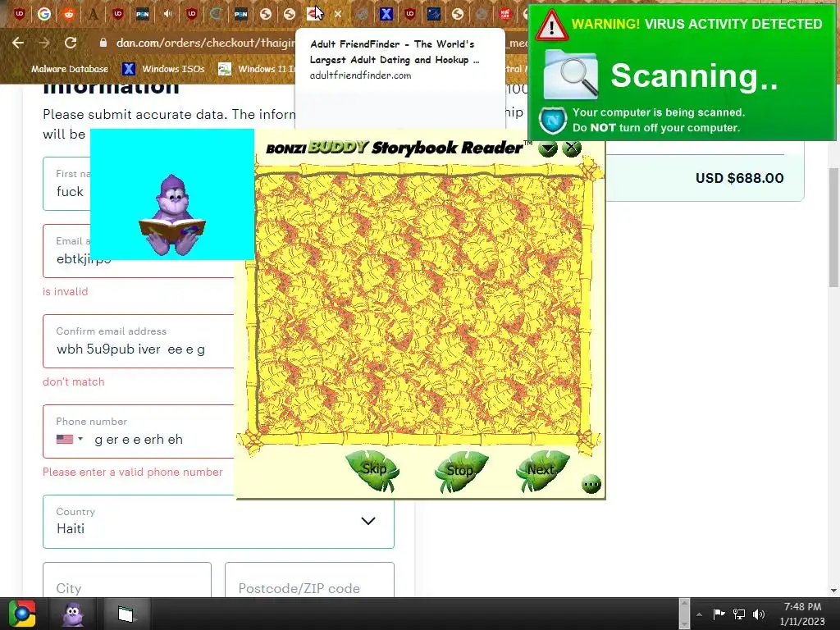Click the Stop leaf button in Storybook Reader
Viewport: 840px width, 630px height.
[459, 471]
